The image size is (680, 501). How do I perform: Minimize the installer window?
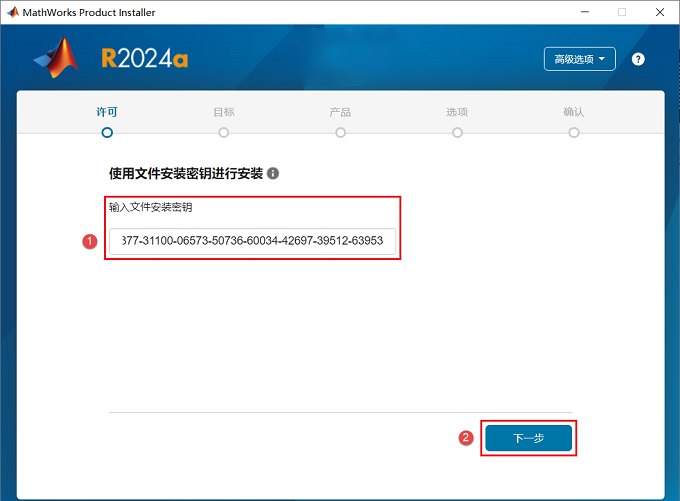[x=585, y=12]
